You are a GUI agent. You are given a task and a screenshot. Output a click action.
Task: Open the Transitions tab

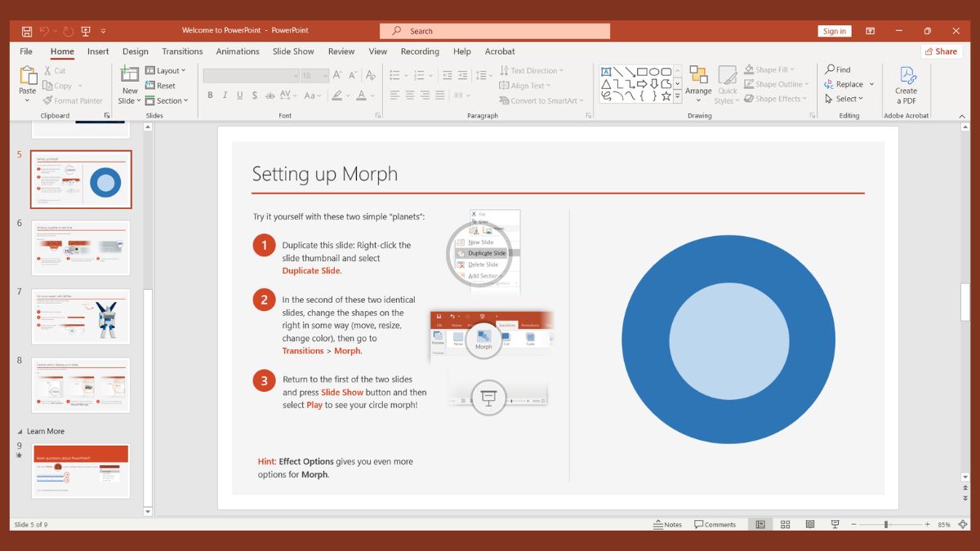(x=182, y=51)
